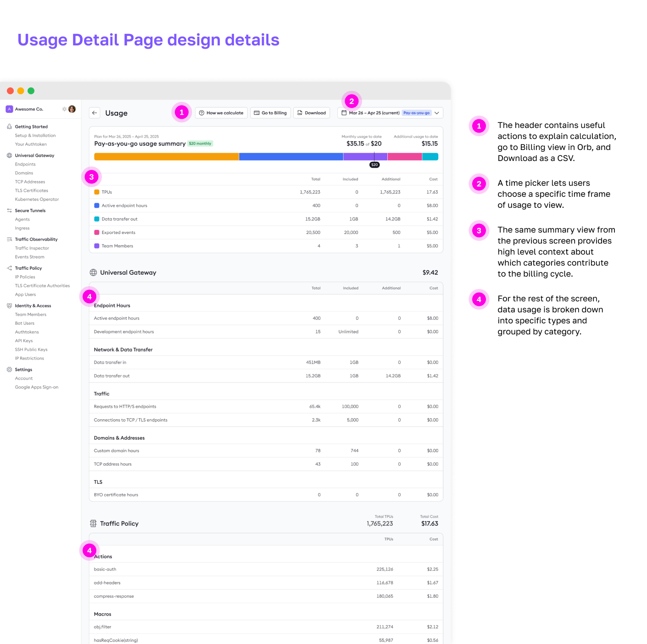Click the $20 marker on usage bar
Image resolution: width=647 pixels, height=644 pixels.
pos(374,165)
